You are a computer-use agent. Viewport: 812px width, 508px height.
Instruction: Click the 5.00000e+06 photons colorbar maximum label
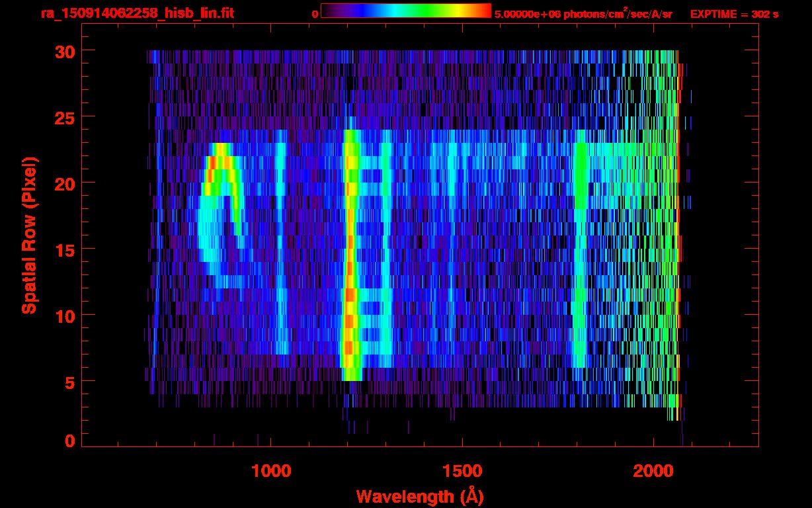[583, 14]
